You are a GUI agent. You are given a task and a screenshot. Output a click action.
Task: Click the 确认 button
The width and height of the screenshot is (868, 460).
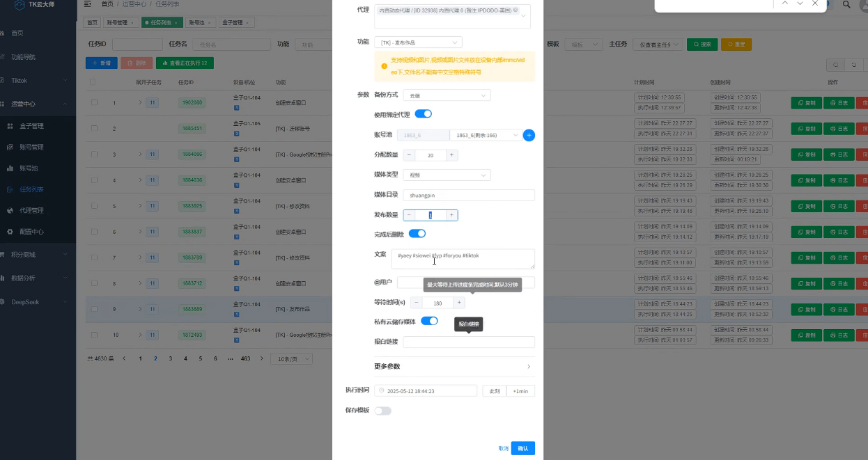click(522, 448)
